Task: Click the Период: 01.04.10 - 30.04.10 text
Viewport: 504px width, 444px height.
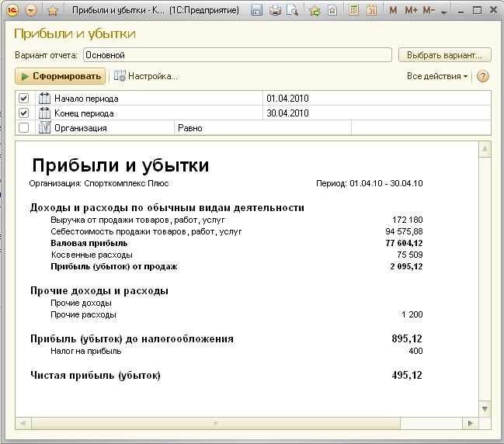Action: click(370, 183)
